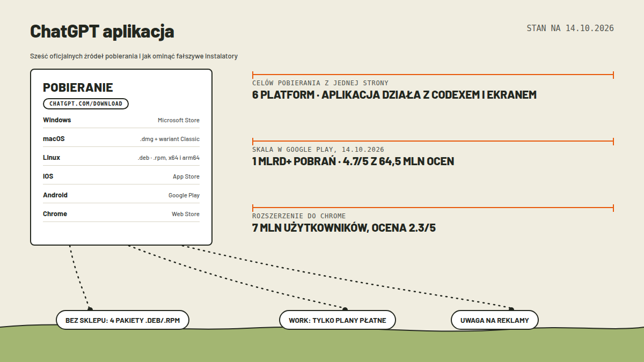Click the caption 'Rozszerzenie do Chrome'
The height and width of the screenshot is (362, 644).
(x=299, y=216)
